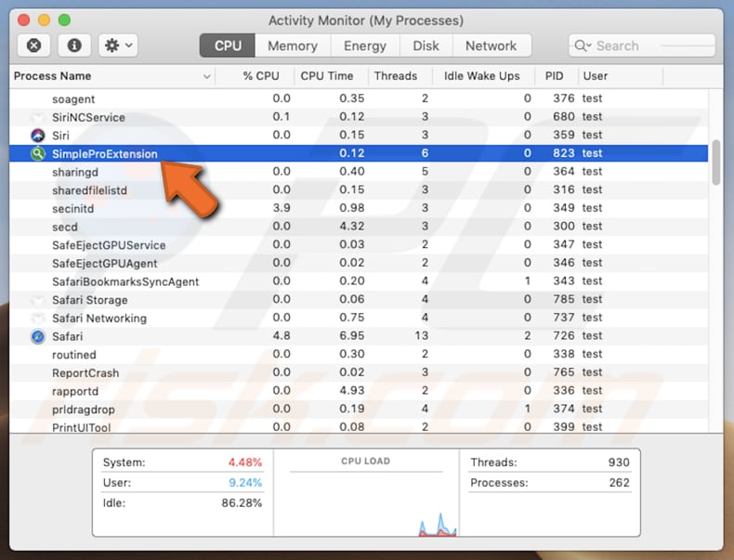Click the 3.9 % CPU value of secinitd

click(x=282, y=208)
